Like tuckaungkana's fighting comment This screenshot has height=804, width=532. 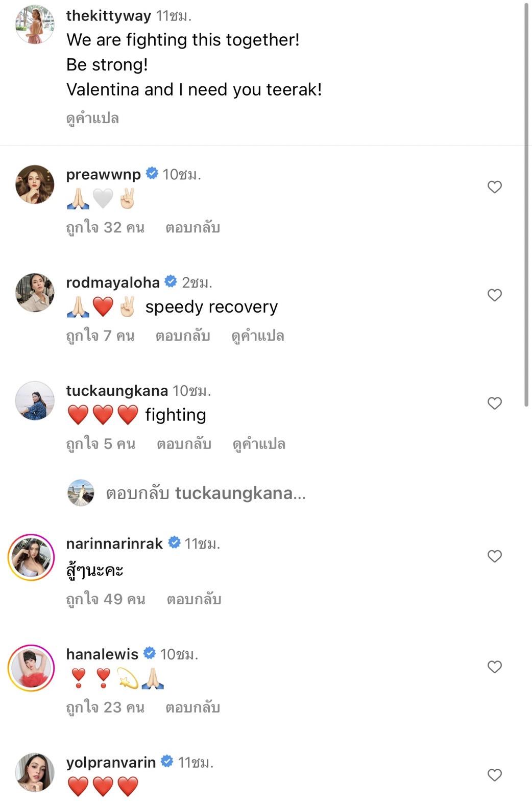[x=494, y=403]
